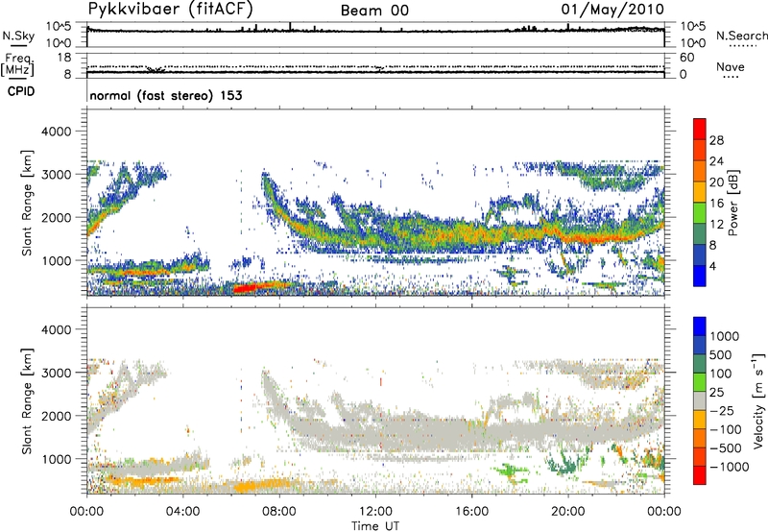Click the date '01/May/2010'
768x532 pixels.
point(612,10)
